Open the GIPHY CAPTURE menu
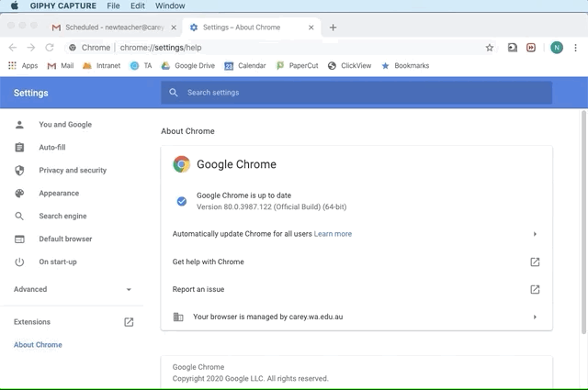588x390 pixels. pyautogui.click(x=63, y=6)
